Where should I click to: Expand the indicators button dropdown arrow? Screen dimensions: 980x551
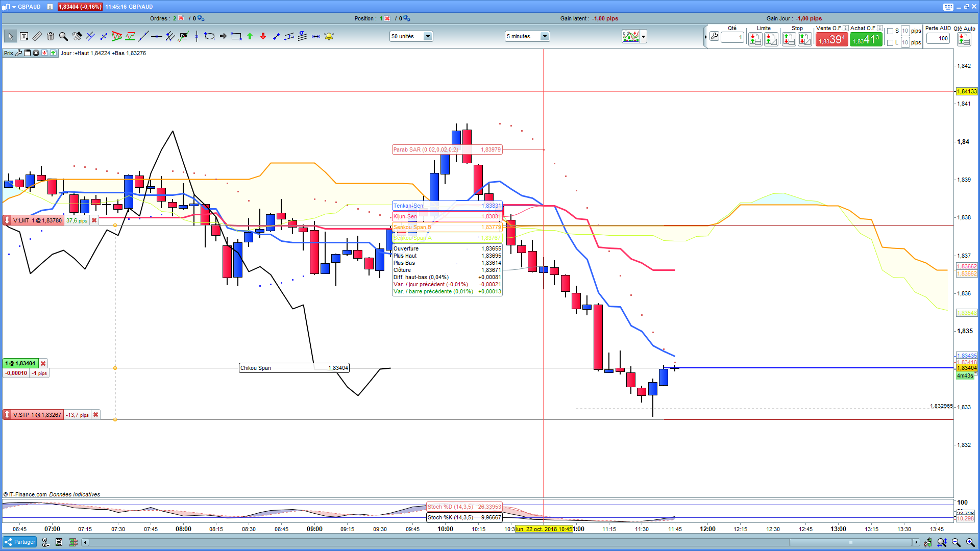click(x=644, y=36)
